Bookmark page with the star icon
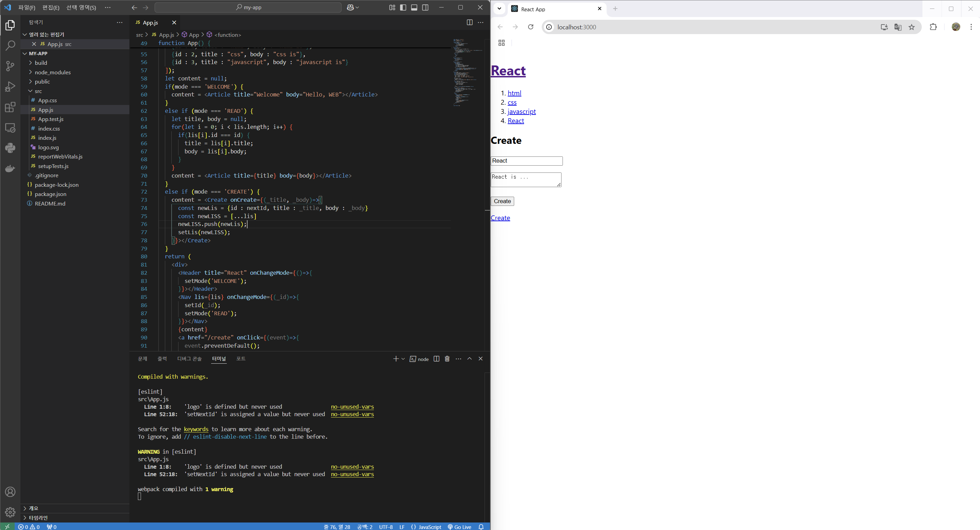980x530 pixels. tap(912, 27)
